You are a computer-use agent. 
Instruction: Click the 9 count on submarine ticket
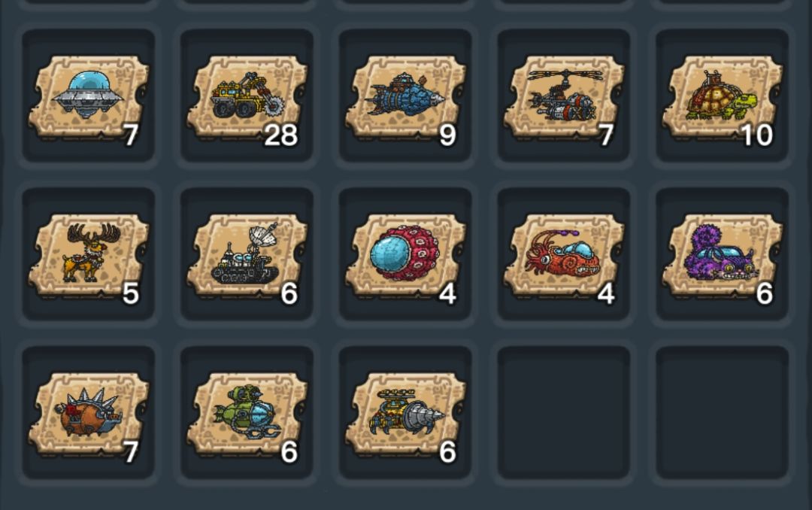click(x=447, y=135)
